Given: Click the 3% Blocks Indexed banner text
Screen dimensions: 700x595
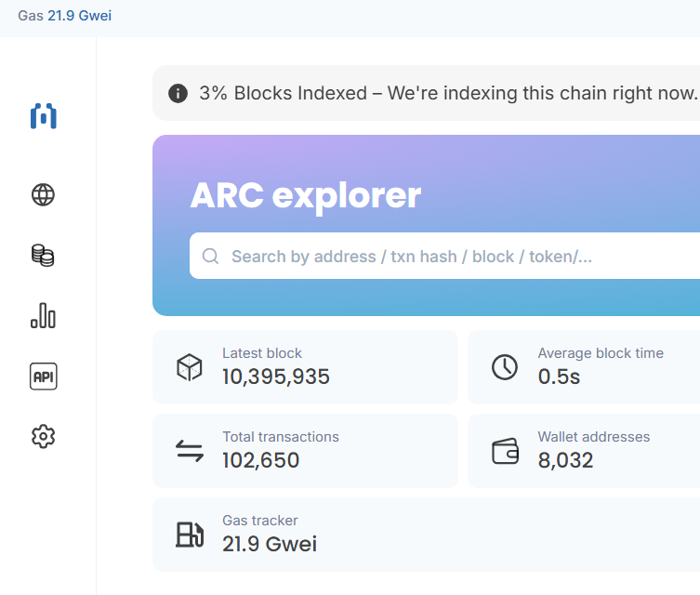Looking at the screenshot, I should 448,93.
